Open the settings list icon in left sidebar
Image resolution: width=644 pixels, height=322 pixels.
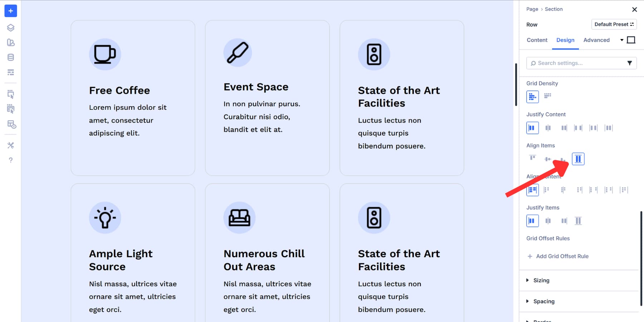tap(10, 72)
